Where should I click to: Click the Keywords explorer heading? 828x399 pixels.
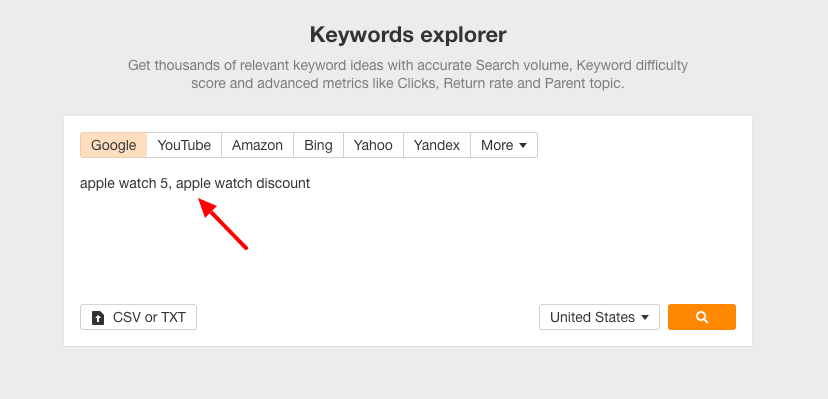click(x=408, y=35)
